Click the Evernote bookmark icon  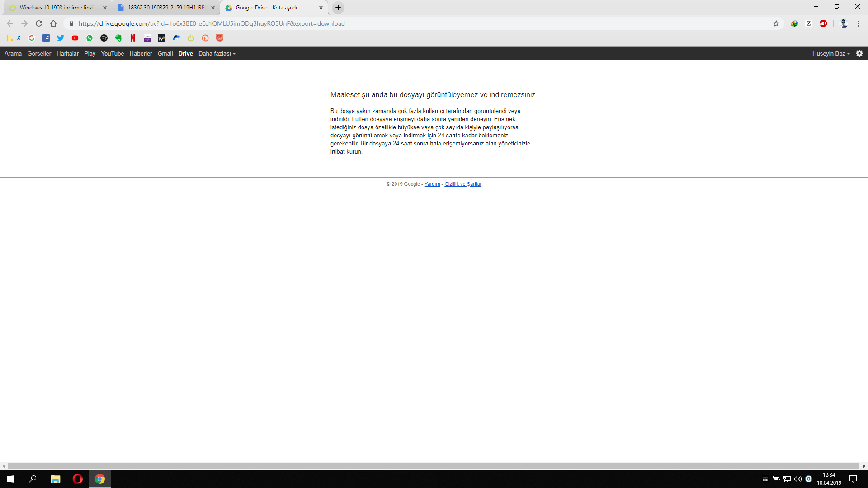(x=118, y=38)
